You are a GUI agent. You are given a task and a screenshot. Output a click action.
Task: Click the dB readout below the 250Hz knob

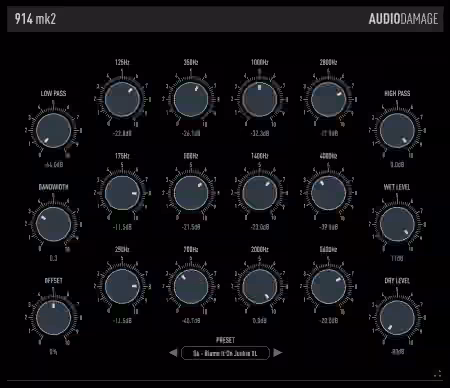pos(122,321)
